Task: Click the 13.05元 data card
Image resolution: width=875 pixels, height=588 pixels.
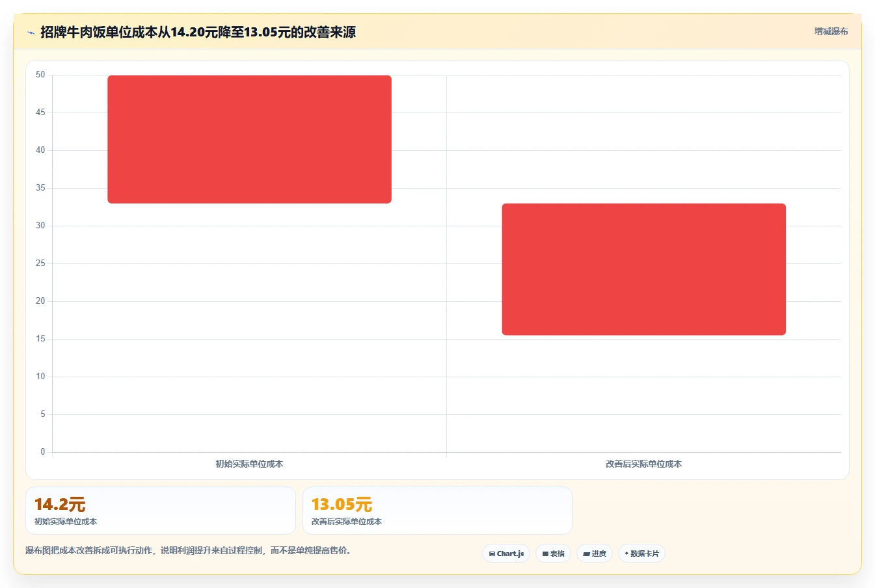Action: tap(437, 511)
